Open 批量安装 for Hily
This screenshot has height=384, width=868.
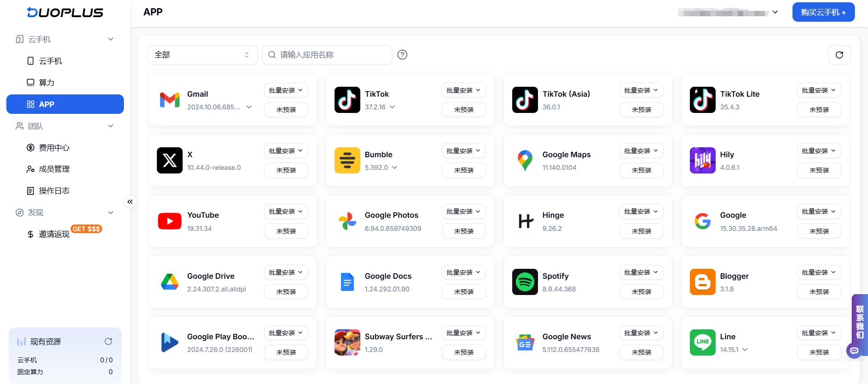(x=819, y=151)
